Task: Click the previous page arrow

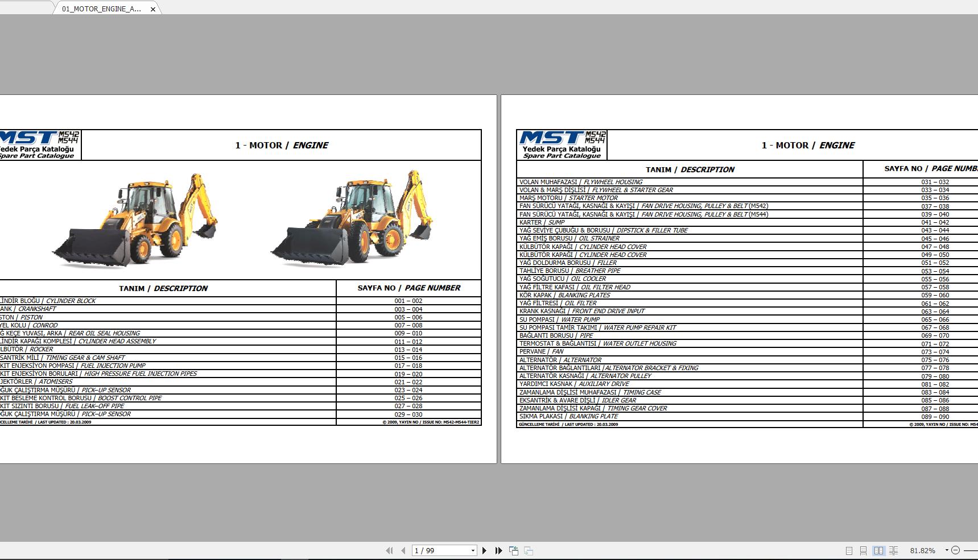Action: coord(403,550)
